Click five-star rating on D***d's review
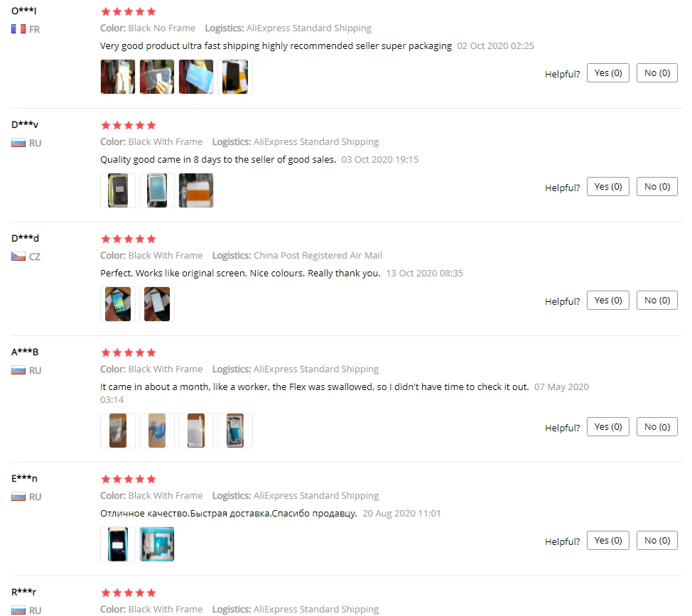The width and height of the screenshot is (692, 616). pos(129,239)
